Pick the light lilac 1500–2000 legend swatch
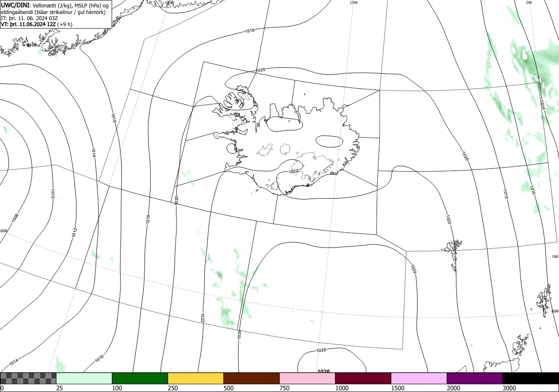The width and height of the screenshot is (559, 392). 419,378
